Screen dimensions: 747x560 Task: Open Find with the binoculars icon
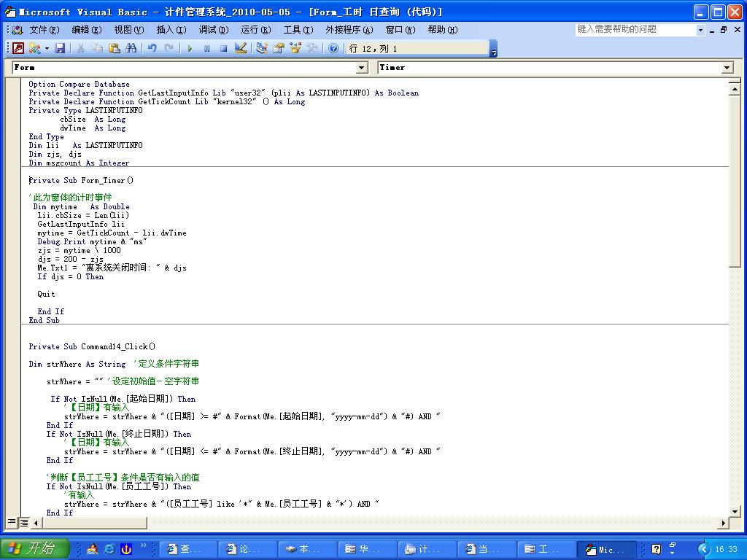tap(131, 48)
